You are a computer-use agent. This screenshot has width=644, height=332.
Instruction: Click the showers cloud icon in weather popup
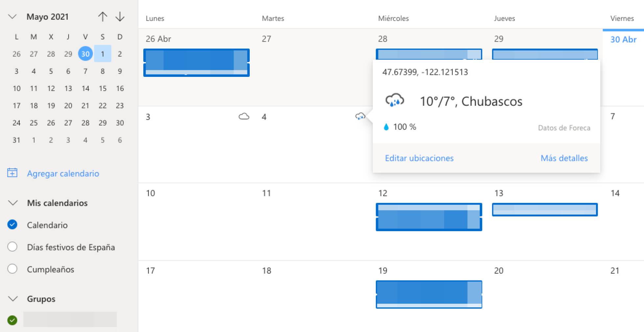pyautogui.click(x=395, y=100)
